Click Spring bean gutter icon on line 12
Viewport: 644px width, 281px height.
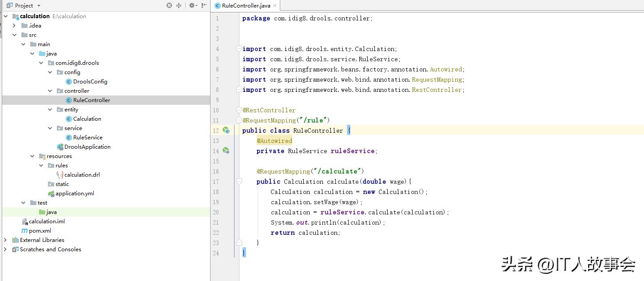click(226, 131)
